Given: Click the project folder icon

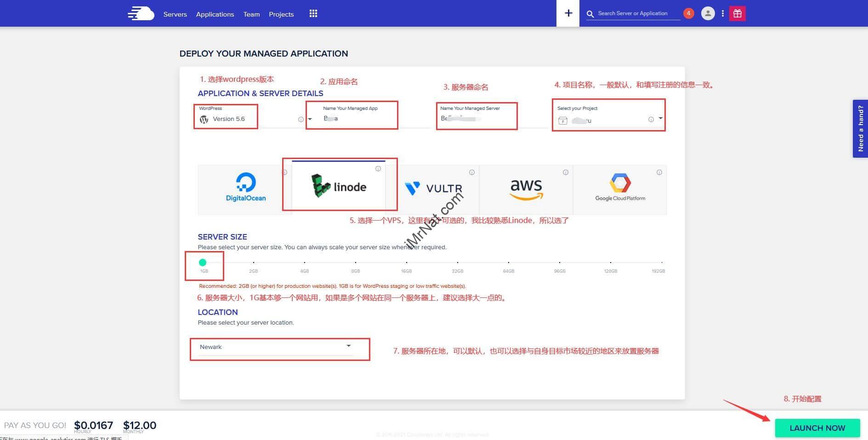Looking at the screenshot, I should pos(562,120).
